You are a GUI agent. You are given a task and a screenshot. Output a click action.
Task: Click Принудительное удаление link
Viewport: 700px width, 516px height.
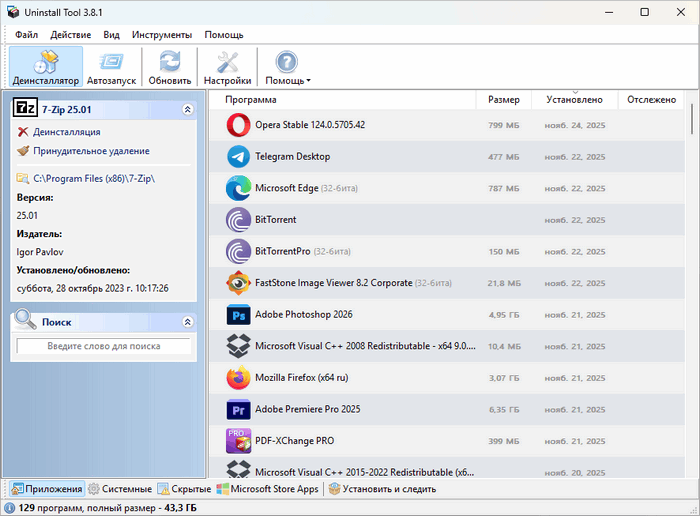(x=90, y=151)
